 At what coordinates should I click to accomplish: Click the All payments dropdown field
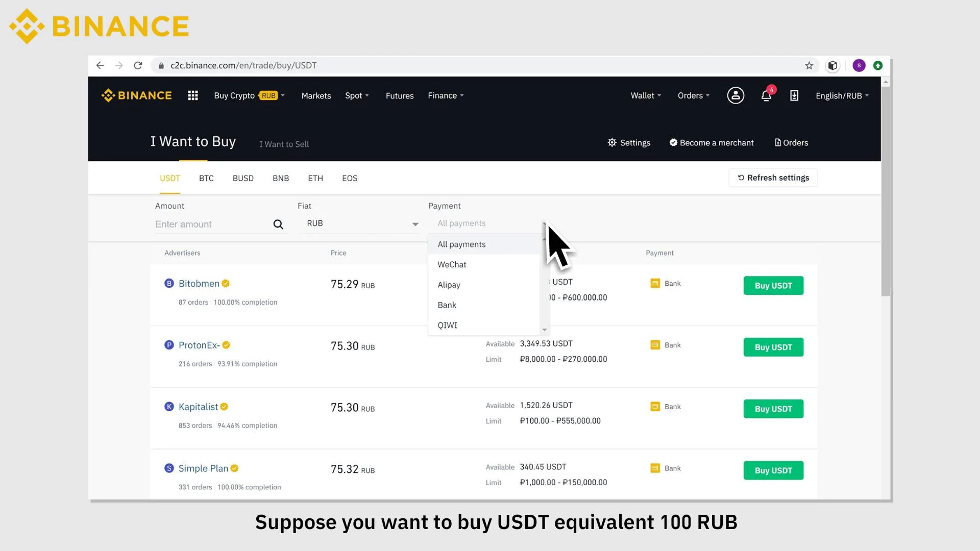click(x=487, y=223)
